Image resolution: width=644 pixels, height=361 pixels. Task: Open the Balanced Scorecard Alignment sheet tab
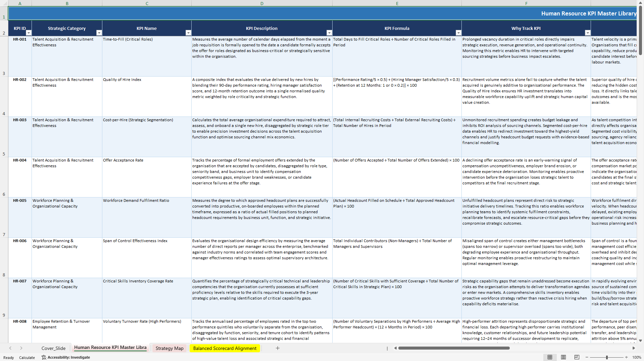(225, 348)
